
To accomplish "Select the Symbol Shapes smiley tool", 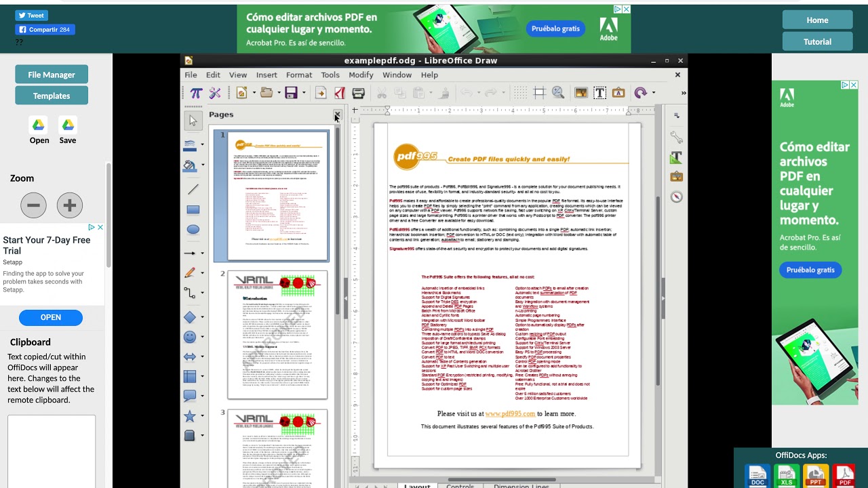I will [190, 337].
